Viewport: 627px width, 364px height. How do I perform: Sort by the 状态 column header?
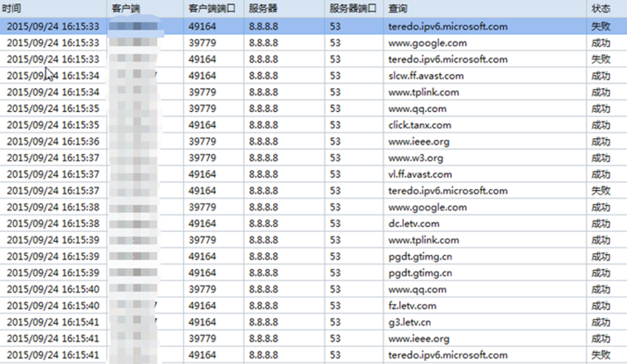(607, 9)
